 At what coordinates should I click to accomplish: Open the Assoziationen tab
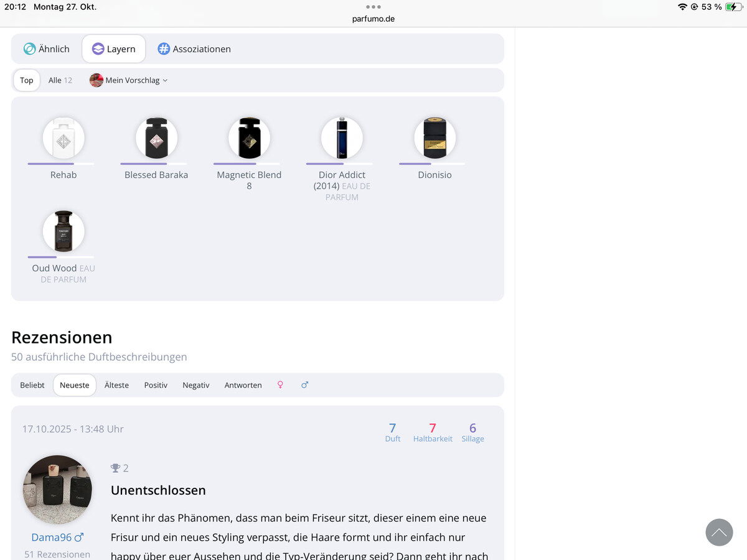pos(194,49)
